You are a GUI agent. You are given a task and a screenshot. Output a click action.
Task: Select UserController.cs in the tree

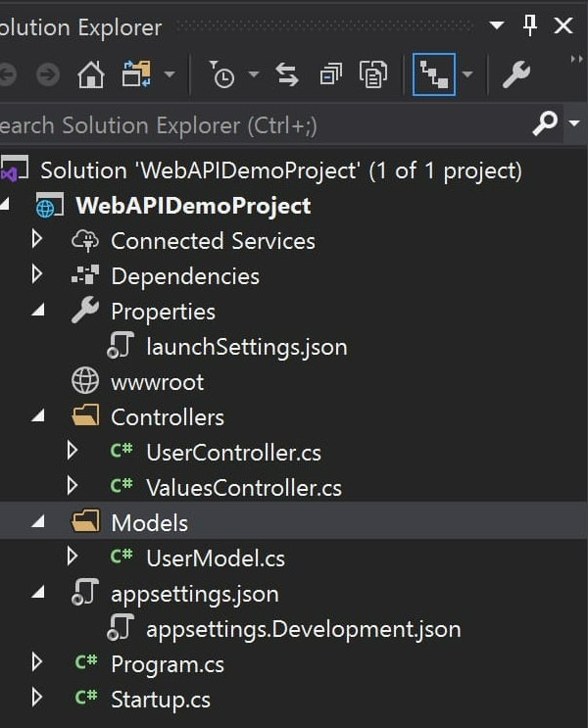233,453
